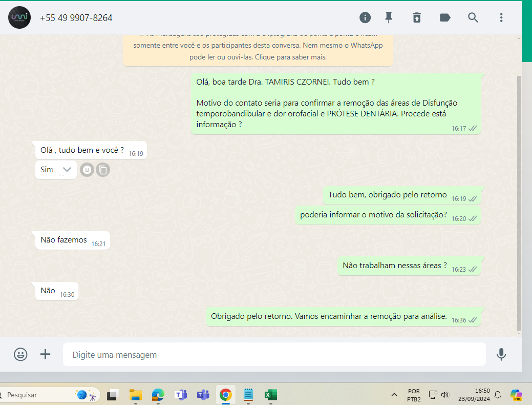Open the first Microsoft Teams taskbar icon

point(181,395)
